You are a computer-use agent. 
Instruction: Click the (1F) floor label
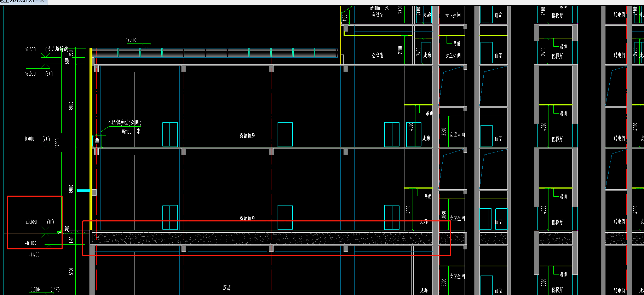pyautogui.click(x=51, y=222)
